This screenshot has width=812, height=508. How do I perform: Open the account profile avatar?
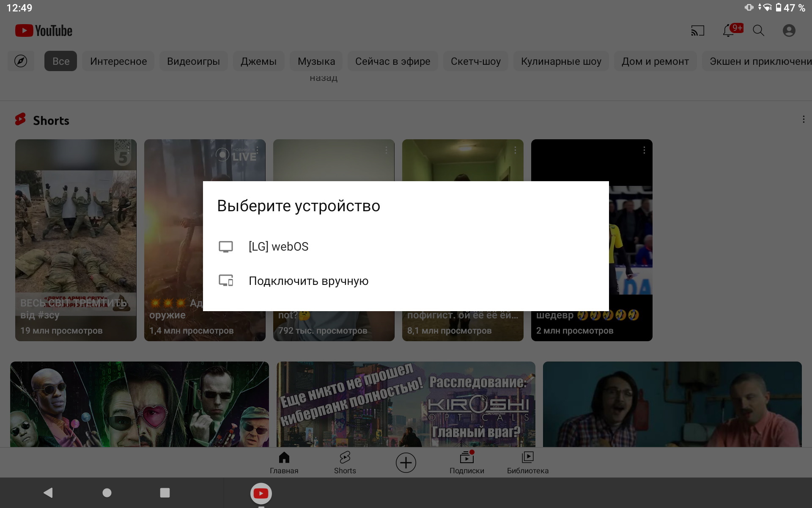[789, 30]
